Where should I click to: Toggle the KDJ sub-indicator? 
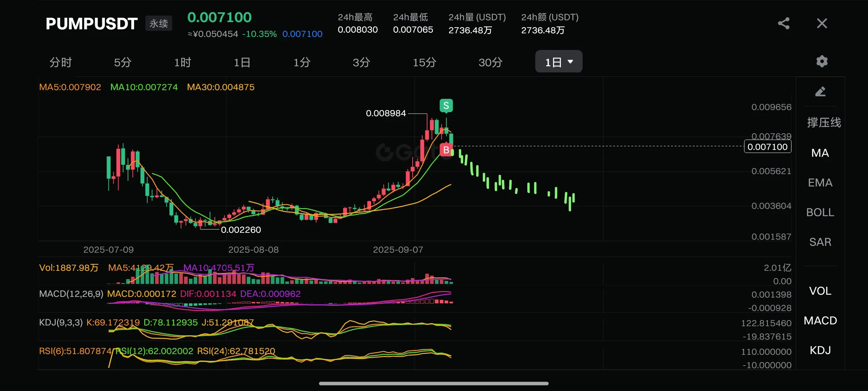pyautogui.click(x=820, y=350)
